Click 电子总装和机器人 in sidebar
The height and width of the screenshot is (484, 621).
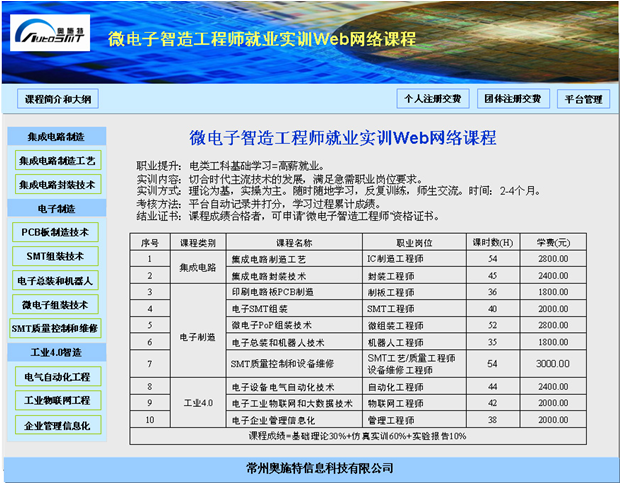pos(56,280)
